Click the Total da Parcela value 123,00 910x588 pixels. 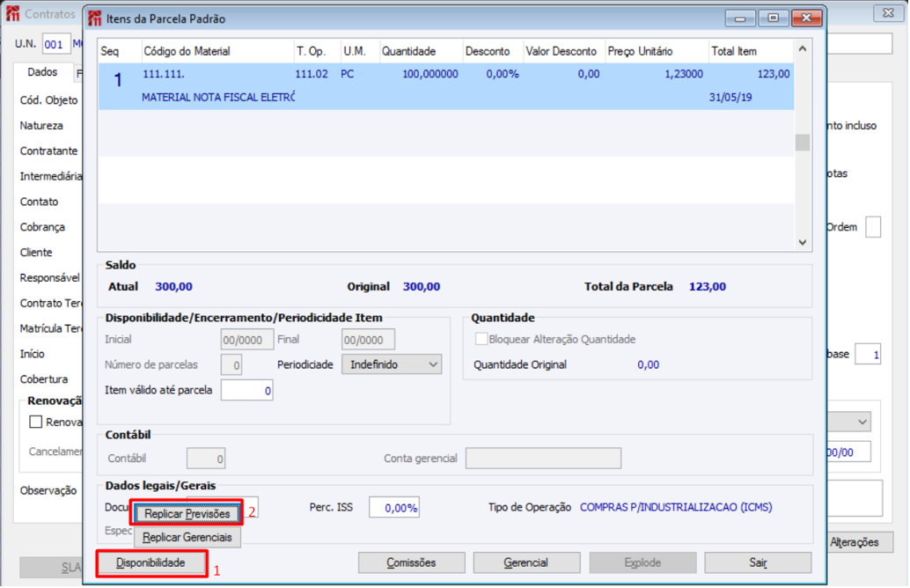click(x=707, y=286)
